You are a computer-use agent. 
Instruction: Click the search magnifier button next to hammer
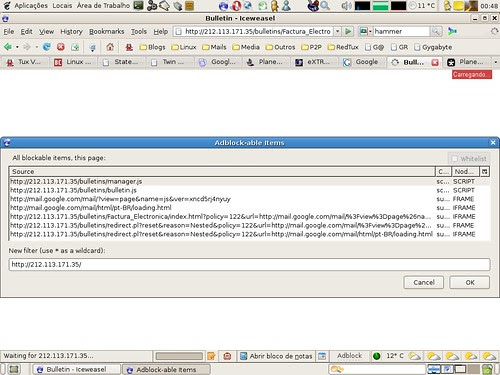point(436,31)
